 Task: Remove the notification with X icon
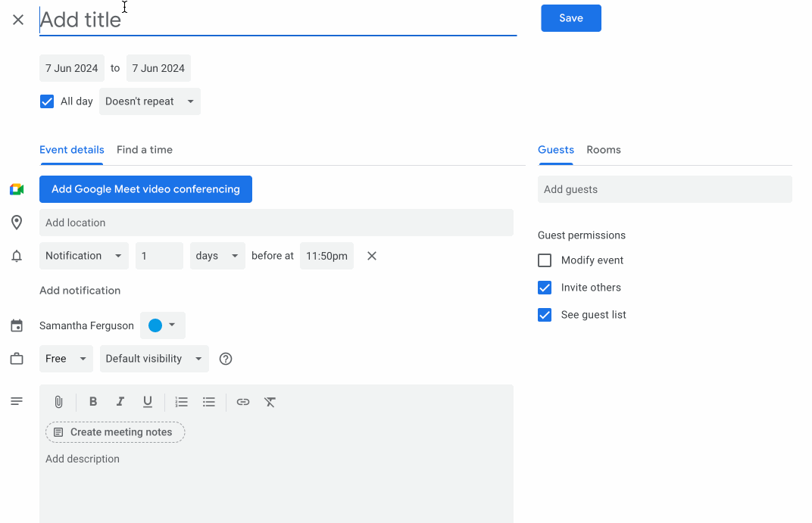[372, 256]
